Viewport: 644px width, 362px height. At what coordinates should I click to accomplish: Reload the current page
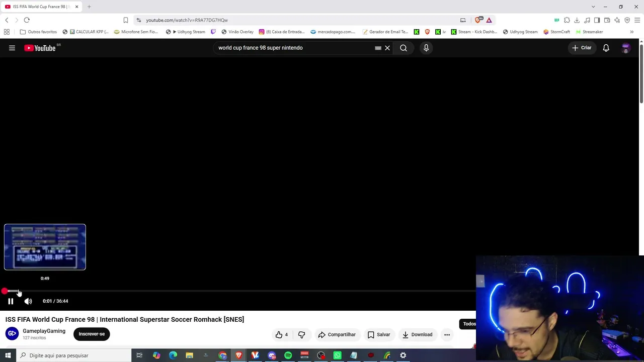click(x=27, y=20)
